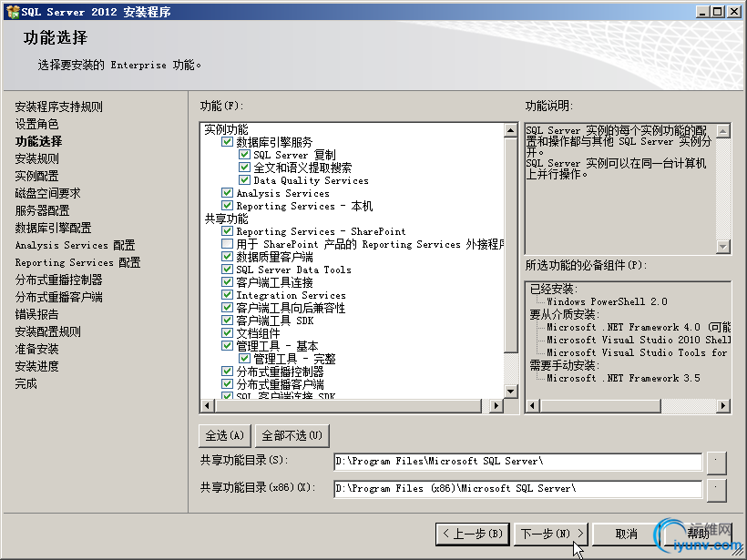Image resolution: width=747 pixels, height=560 pixels.
Task: Toggle 管理工具 - 完整 checkbox
Action: coord(244,359)
